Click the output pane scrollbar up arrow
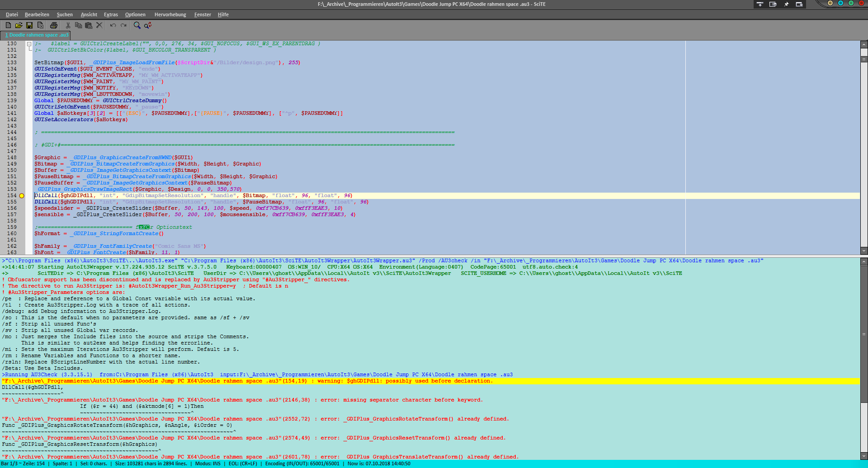The height and width of the screenshot is (468, 868). (x=864, y=262)
